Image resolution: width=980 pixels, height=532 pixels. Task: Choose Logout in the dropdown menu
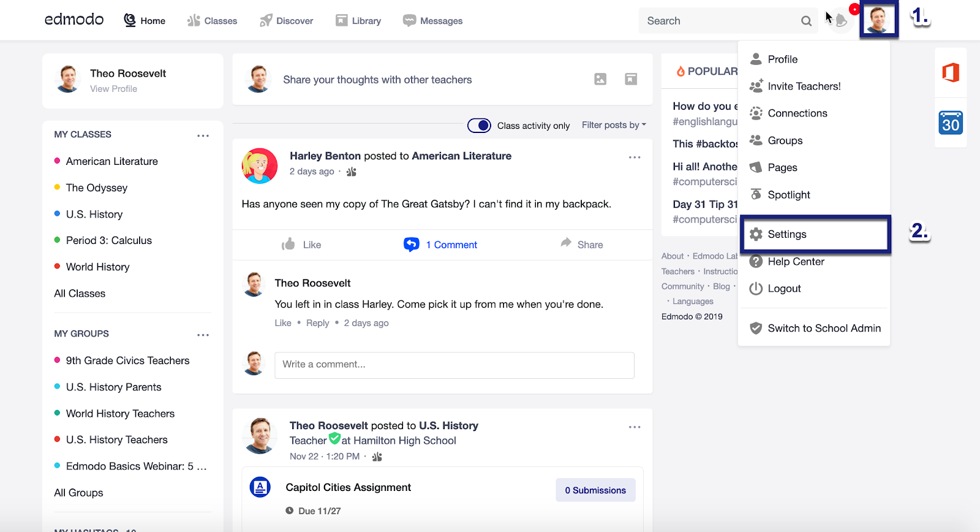click(784, 289)
